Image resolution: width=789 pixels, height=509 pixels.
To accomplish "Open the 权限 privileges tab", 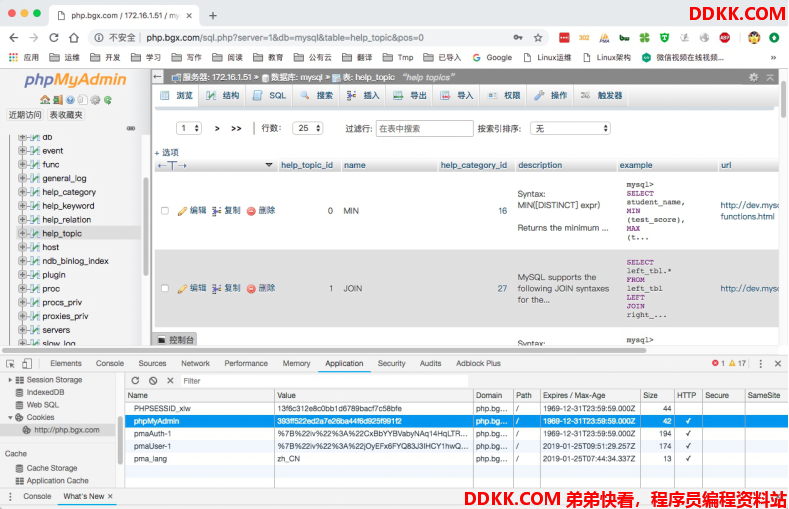I will tap(504, 96).
